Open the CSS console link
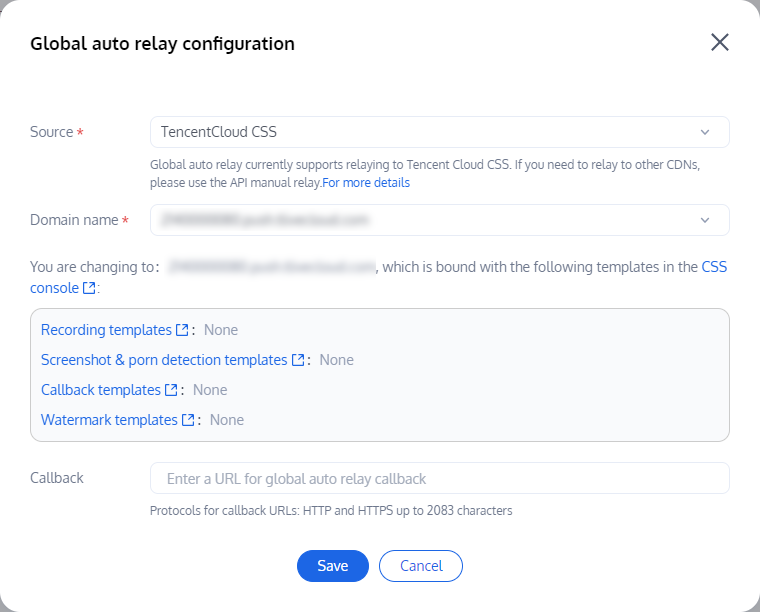 [x=55, y=288]
